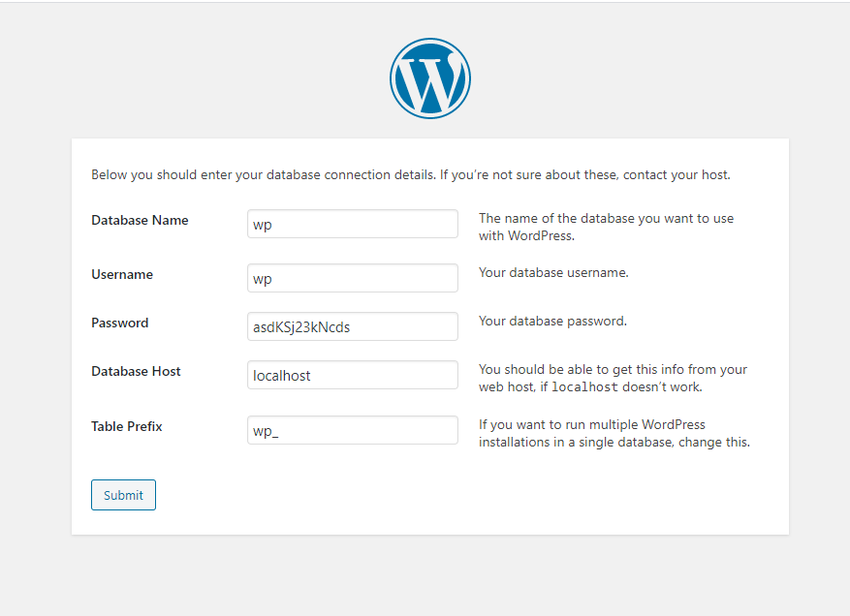This screenshot has height=616, width=850.
Task: Click the Database Host label
Action: point(136,372)
